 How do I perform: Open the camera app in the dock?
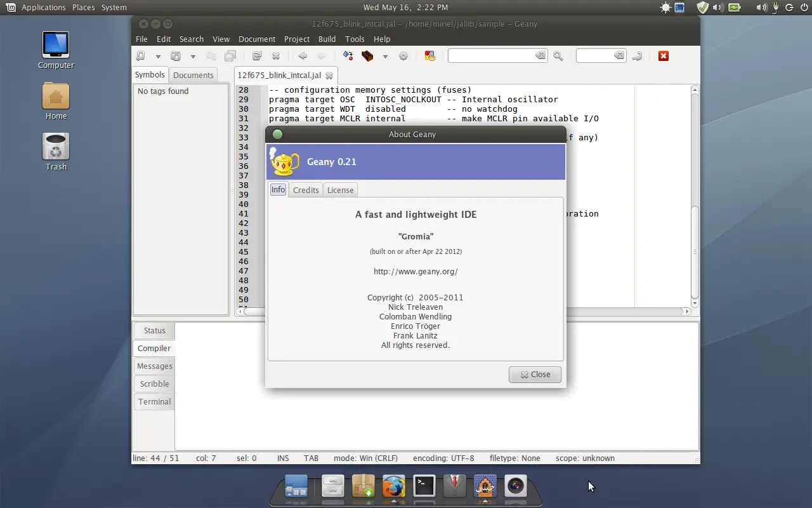pyautogui.click(x=516, y=486)
